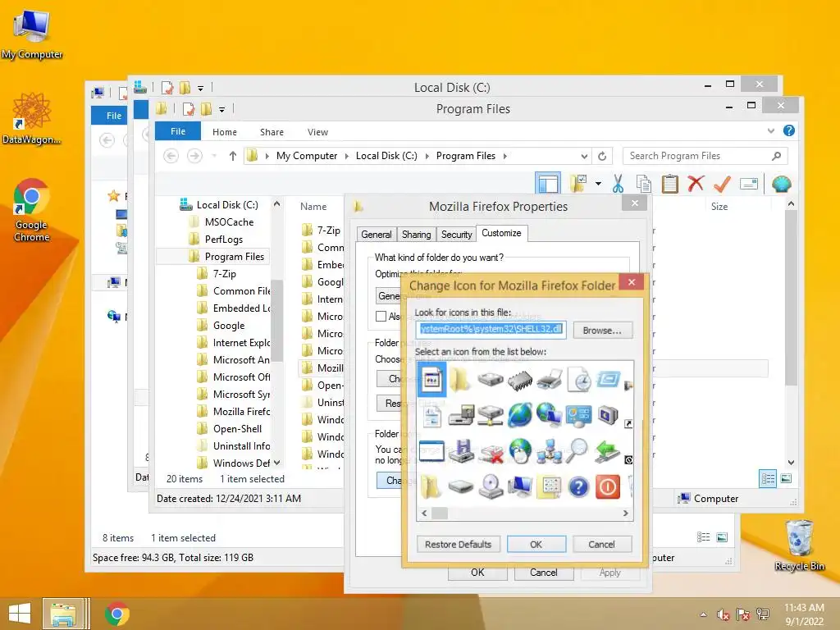Choose the floppy drive icon in third row
Viewport: 840px width, 630px height.
tap(461, 451)
